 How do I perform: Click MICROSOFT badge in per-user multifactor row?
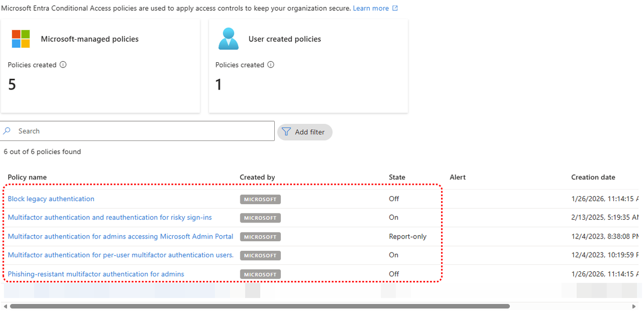(260, 256)
